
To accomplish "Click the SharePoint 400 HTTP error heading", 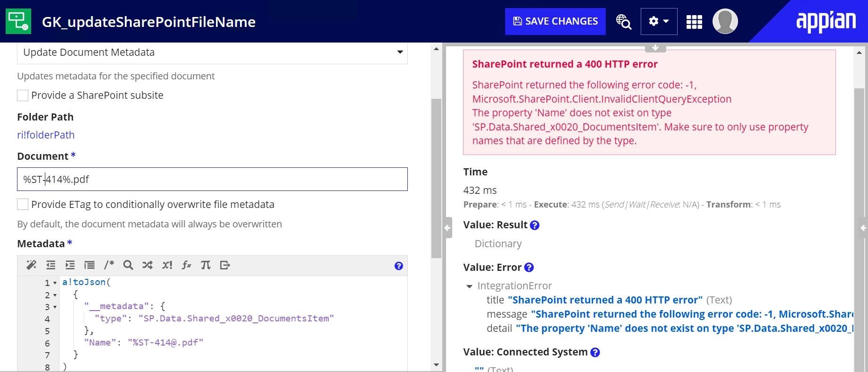I will pyautogui.click(x=565, y=64).
